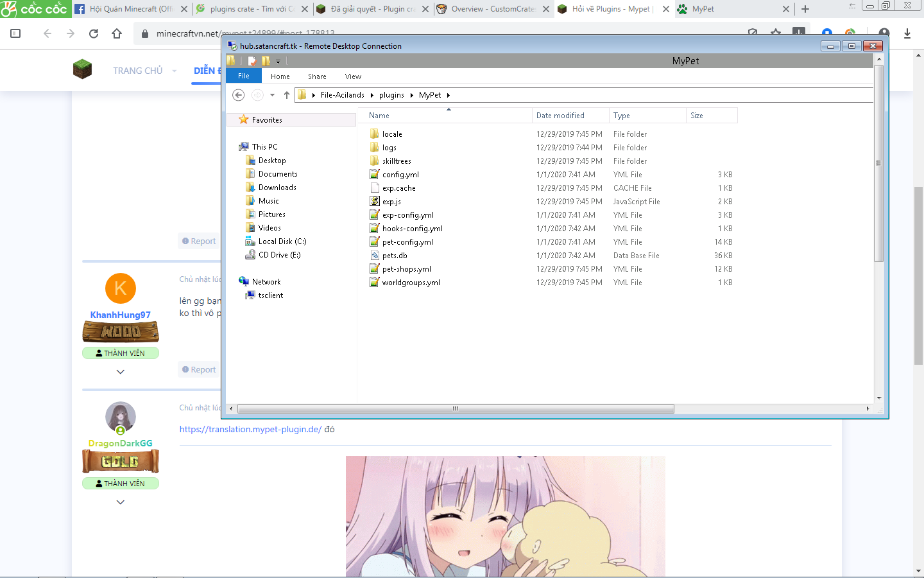Open the config.yml file
This screenshot has height=578, width=924.
click(x=400, y=175)
